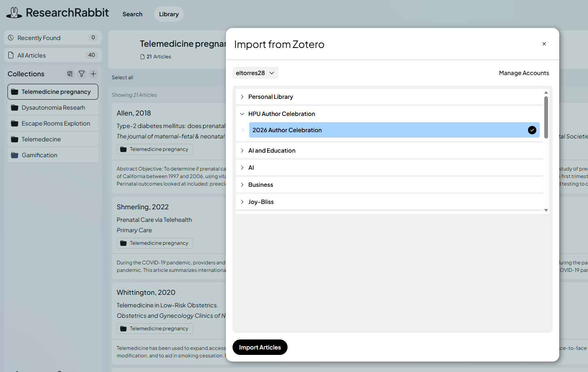Open the collections sort icon

point(70,74)
